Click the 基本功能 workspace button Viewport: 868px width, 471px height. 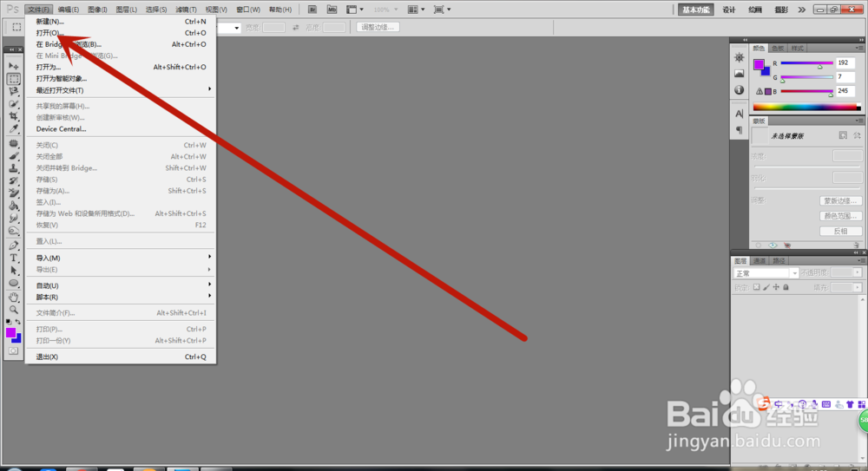[x=696, y=10]
